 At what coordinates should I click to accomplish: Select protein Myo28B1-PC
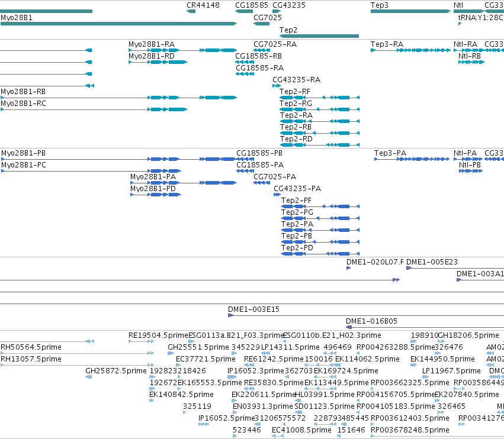(91, 171)
